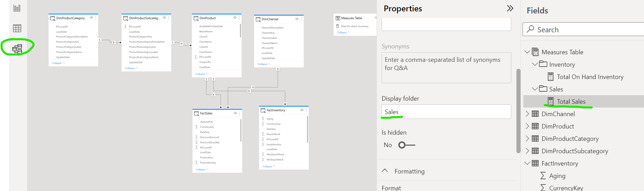644x191 pixels.
Task: Open the FactSales table options ellipsis
Action: coord(239,113)
